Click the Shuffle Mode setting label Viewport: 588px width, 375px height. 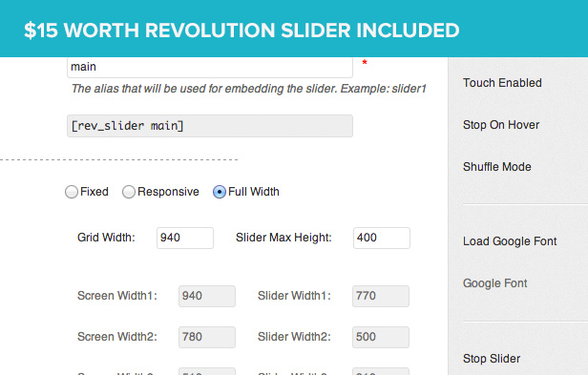pos(497,167)
